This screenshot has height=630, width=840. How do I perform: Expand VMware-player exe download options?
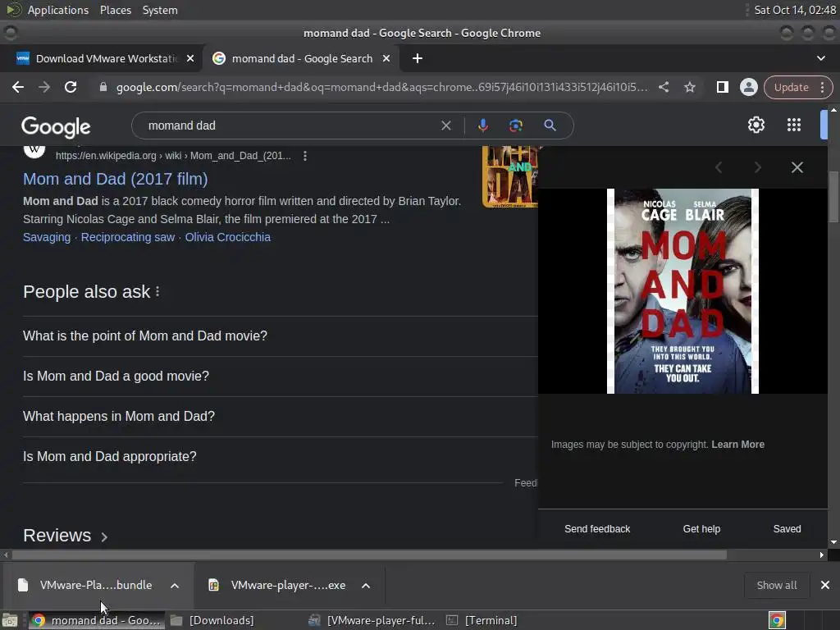coord(366,586)
